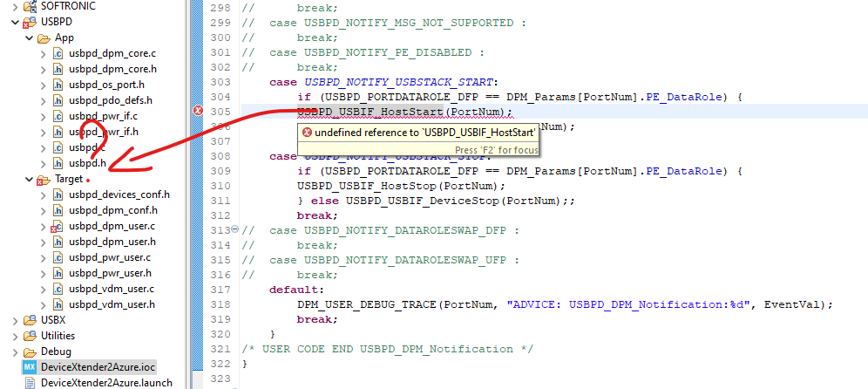Click USBPD_USBIF_HostStop call on line 310
Image resolution: width=868 pixels, height=389 pixels.
coord(367,186)
